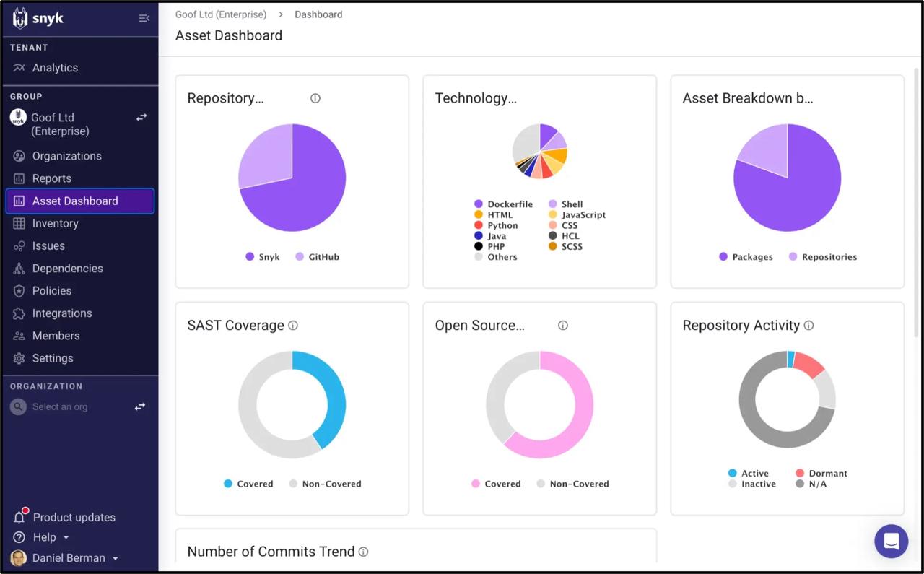924x574 pixels.
Task: Click the Help question mark icon
Action: click(19, 537)
